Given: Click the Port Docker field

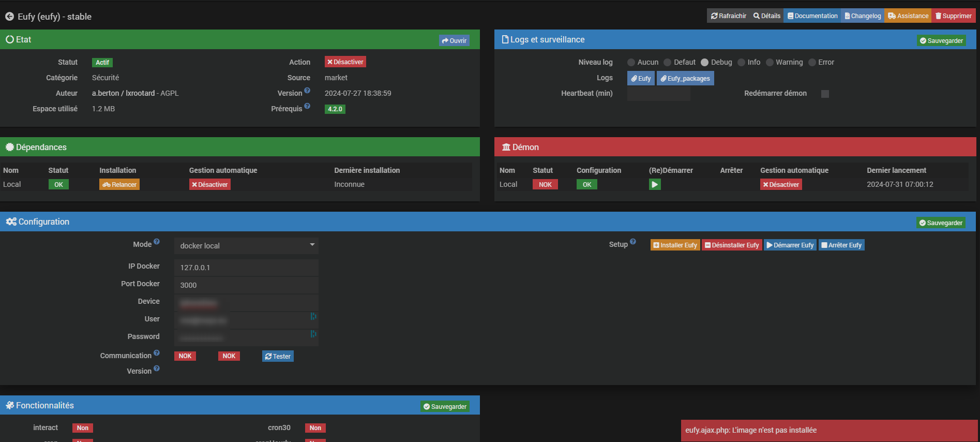Looking at the screenshot, I should click(247, 285).
